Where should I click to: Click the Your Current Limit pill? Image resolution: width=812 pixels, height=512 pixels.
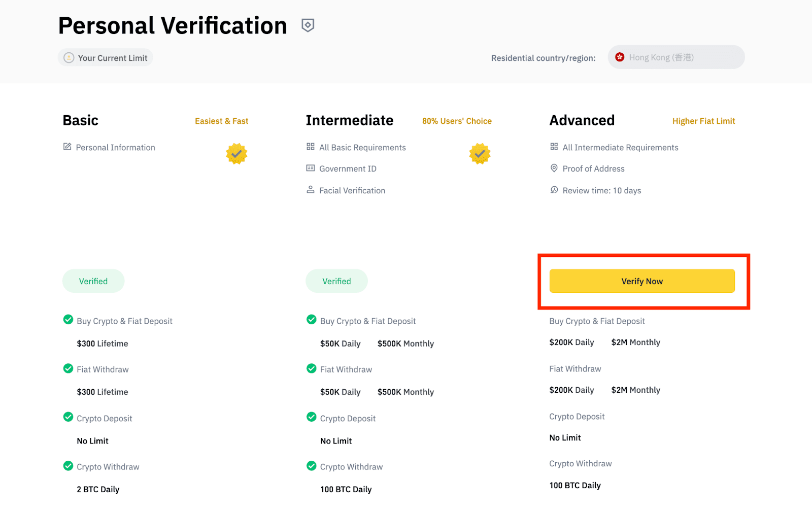click(106, 58)
